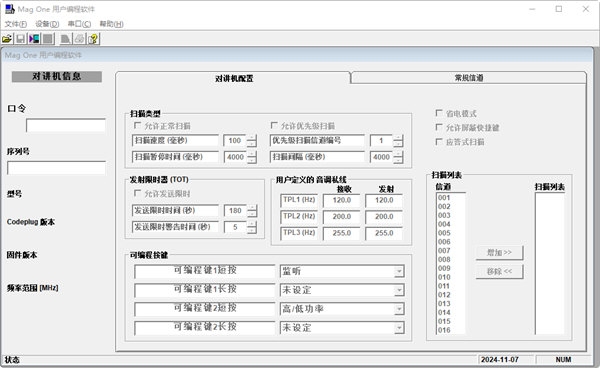Image resolution: width=600 pixels, height=368 pixels.
Task: Increase 优先级扫描信道编号 with up arrow
Action: coord(398,138)
